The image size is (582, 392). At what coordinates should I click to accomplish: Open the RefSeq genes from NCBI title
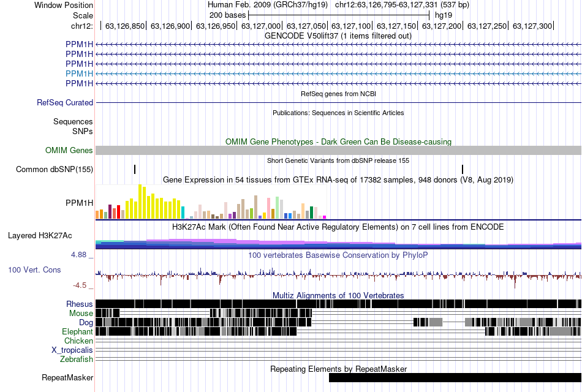tap(338, 94)
